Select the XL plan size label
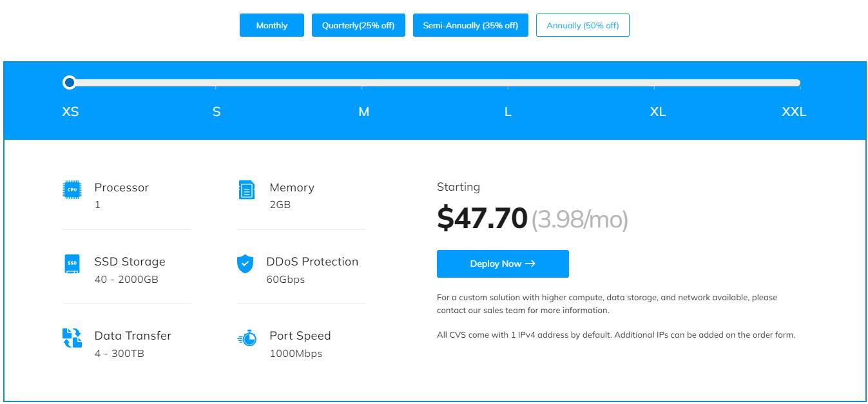This screenshot has height=404, width=868. coord(657,111)
